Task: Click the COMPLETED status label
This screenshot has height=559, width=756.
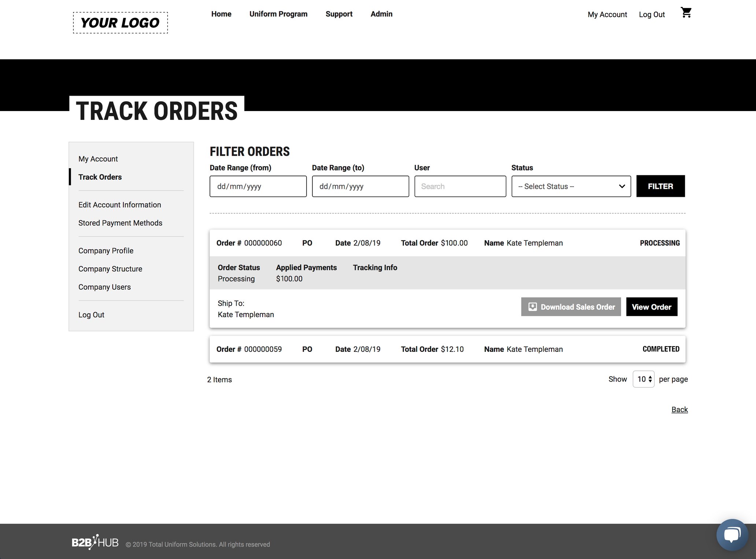Action: [661, 349]
